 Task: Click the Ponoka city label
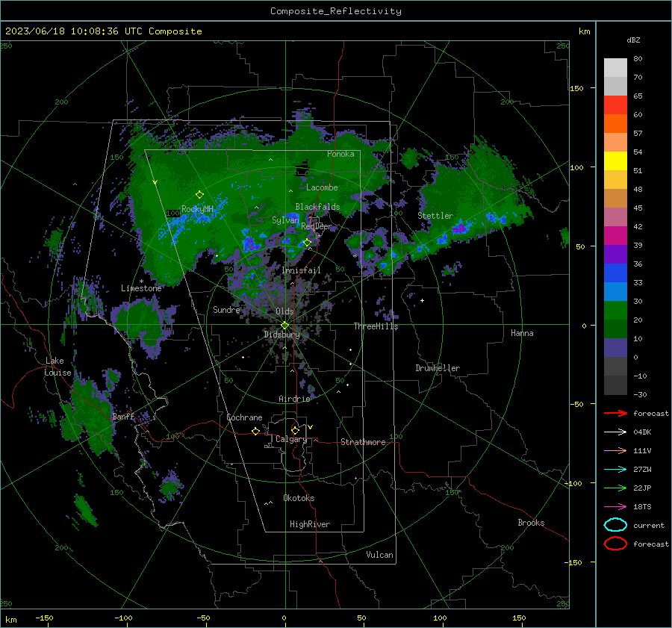[x=340, y=154]
